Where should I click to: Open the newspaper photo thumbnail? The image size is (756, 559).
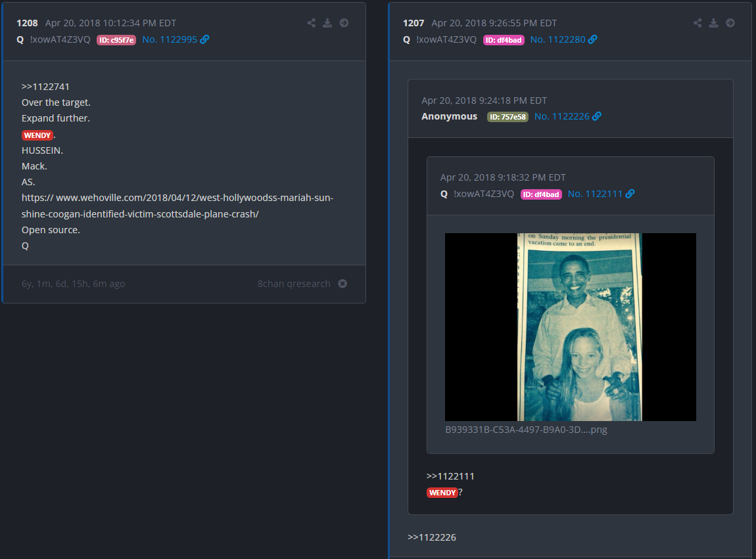[x=571, y=327]
